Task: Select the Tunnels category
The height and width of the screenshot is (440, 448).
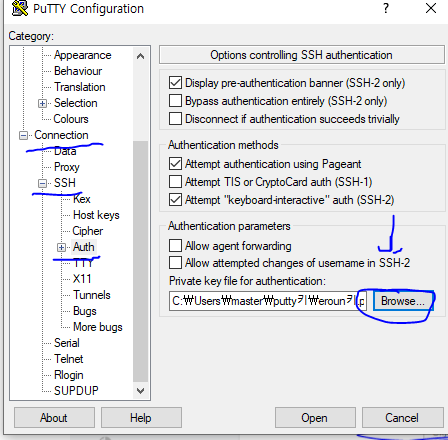Action: (x=92, y=295)
